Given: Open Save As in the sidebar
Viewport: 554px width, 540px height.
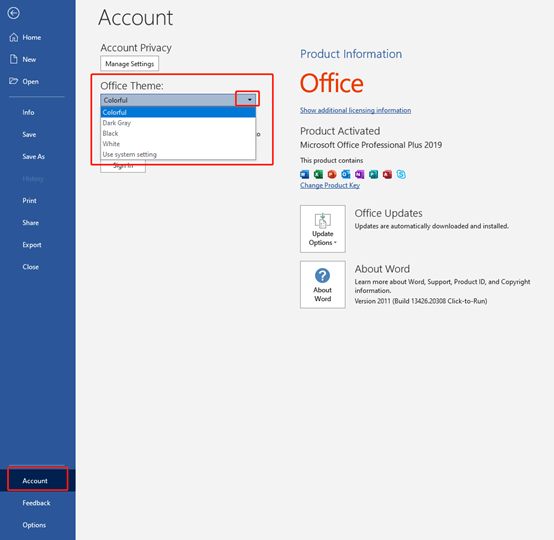Looking at the screenshot, I should tap(34, 157).
